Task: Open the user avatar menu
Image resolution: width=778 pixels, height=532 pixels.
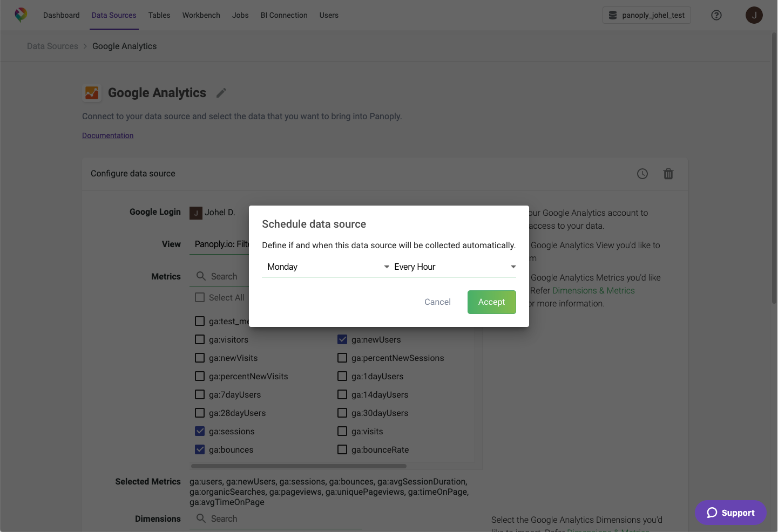Action: pos(754,15)
